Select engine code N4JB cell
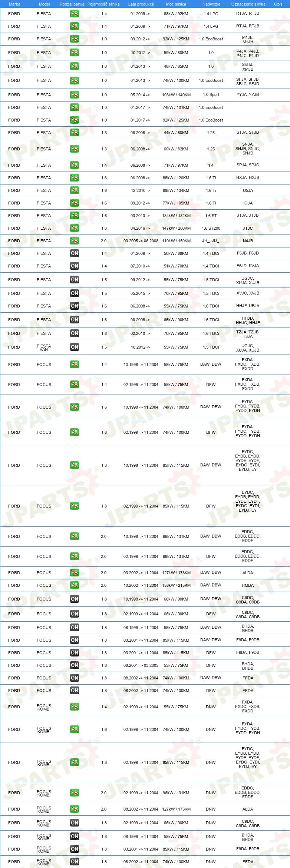Screen dimensions: 290x868 (248, 241)
